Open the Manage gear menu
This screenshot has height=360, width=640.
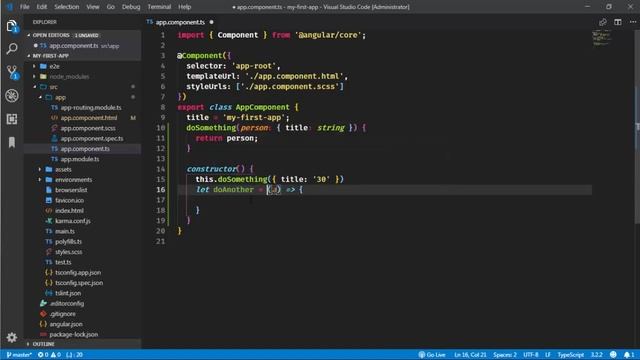point(12,338)
